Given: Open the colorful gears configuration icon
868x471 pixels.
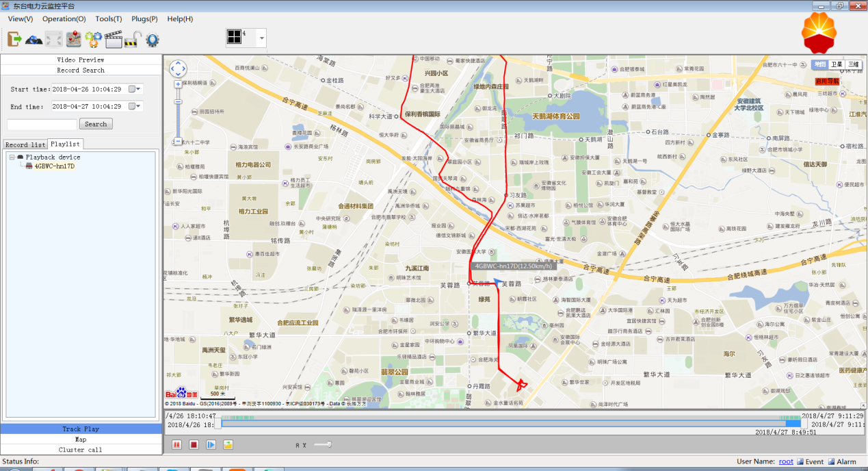Looking at the screenshot, I should (x=94, y=39).
